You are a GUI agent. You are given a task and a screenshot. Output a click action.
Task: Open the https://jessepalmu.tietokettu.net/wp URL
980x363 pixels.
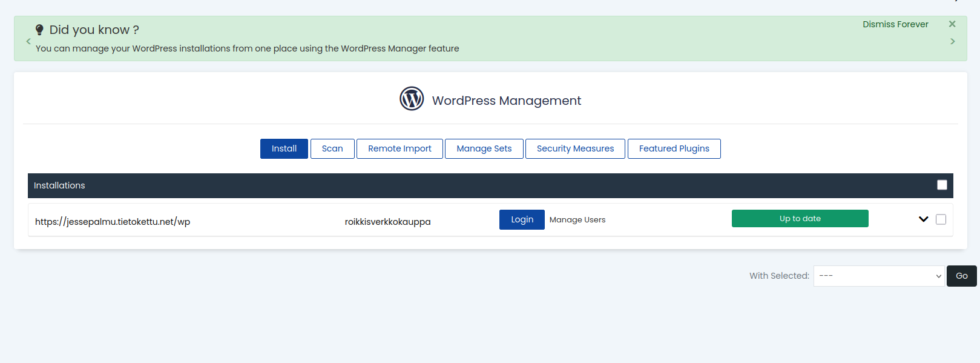113,222
